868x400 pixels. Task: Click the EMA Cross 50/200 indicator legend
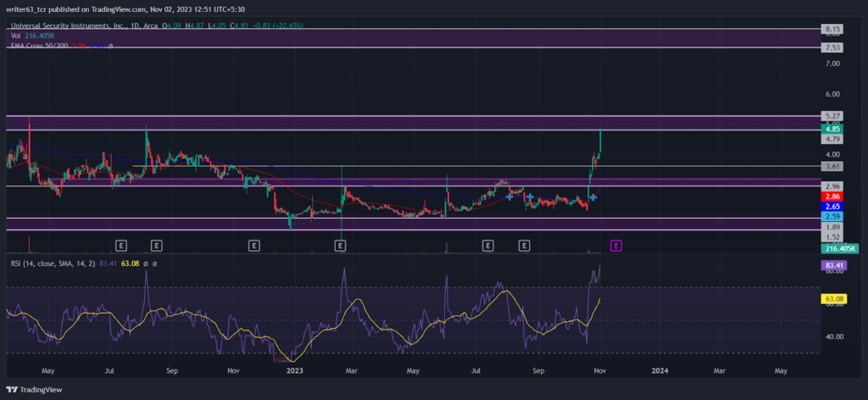pyautogui.click(x=39, y=46)
